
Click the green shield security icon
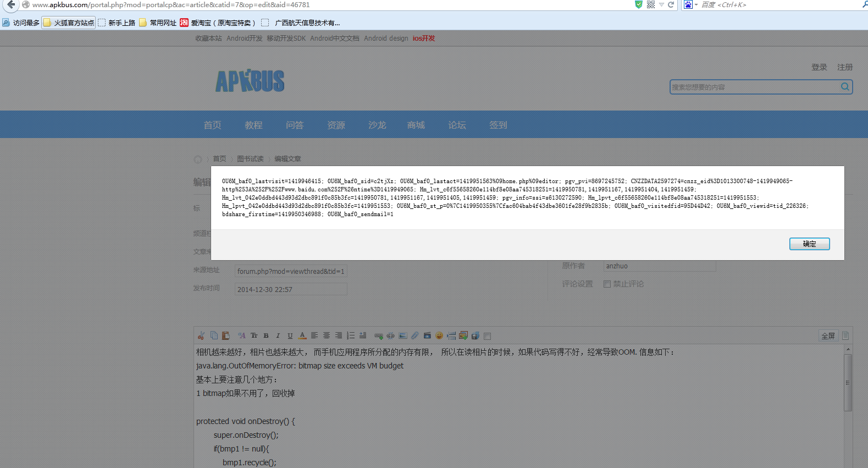click(638, 4)
